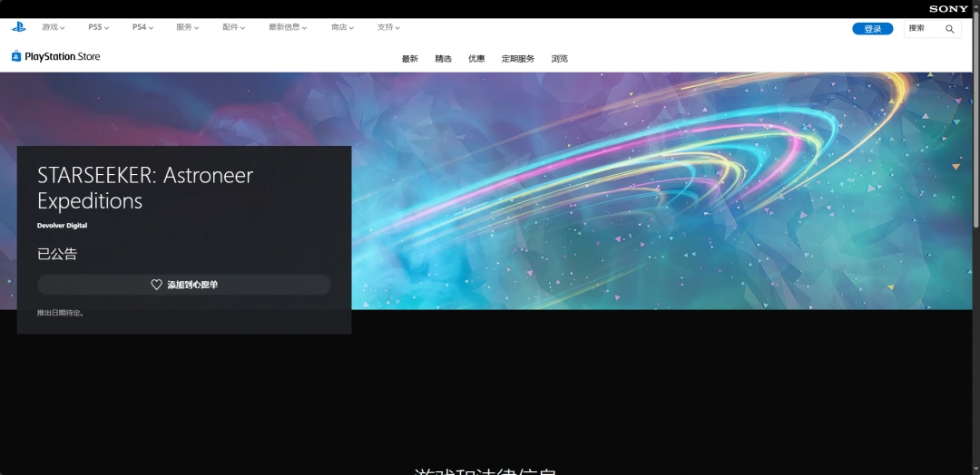The width and height of the screenshot is (980, 475).
Task: Click the SONY logo
Action: click(948, 8)
